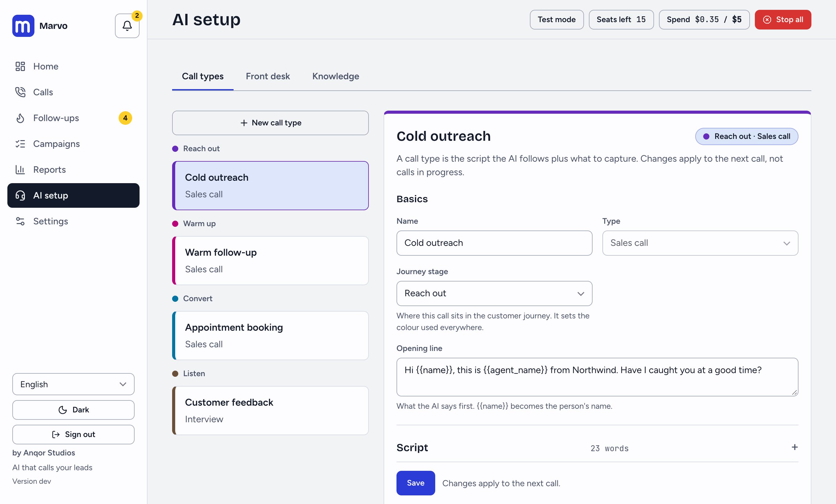Click the Spend $0.35 / $5 pill
Image resolution: width=836 pixels, height=504 pixels.
704,20
